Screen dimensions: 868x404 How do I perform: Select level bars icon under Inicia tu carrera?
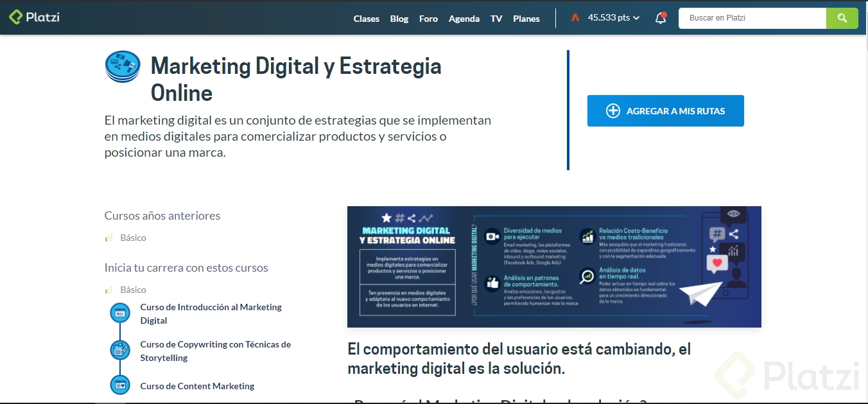click(108, 290)
